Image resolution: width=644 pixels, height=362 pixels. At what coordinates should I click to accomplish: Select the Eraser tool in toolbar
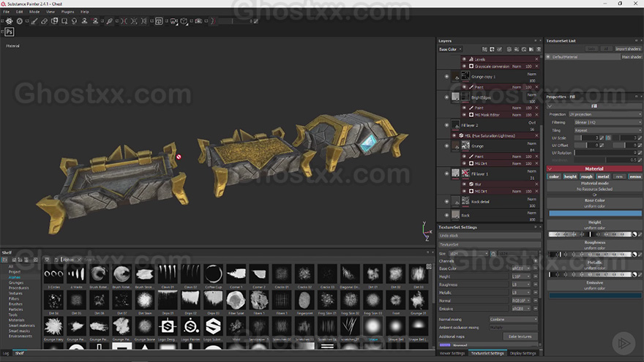pos(45,21)
